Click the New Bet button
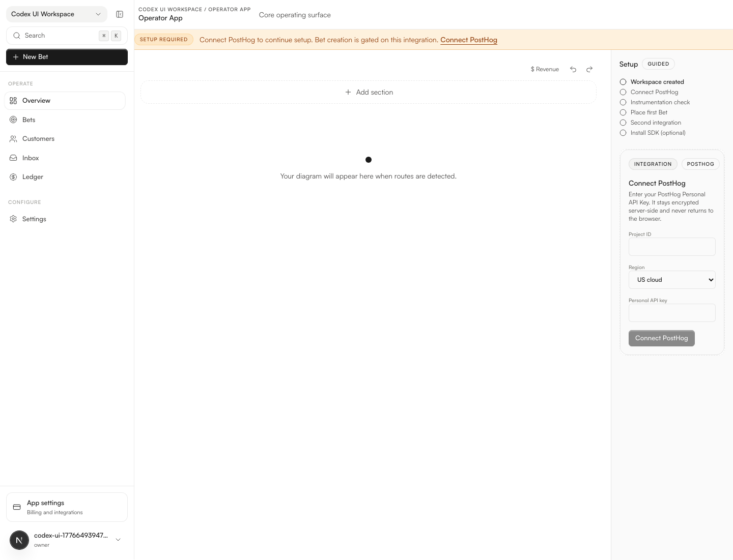 point(67,57)
